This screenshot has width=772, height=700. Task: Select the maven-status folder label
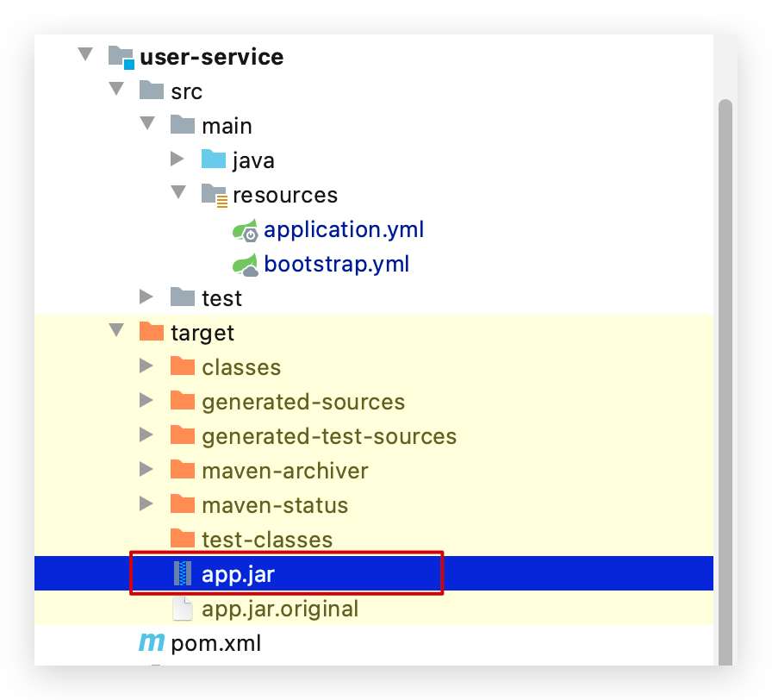275,505
